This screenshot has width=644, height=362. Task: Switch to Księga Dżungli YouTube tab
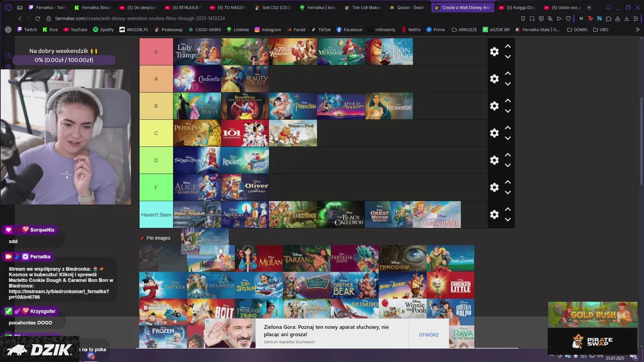518,8
